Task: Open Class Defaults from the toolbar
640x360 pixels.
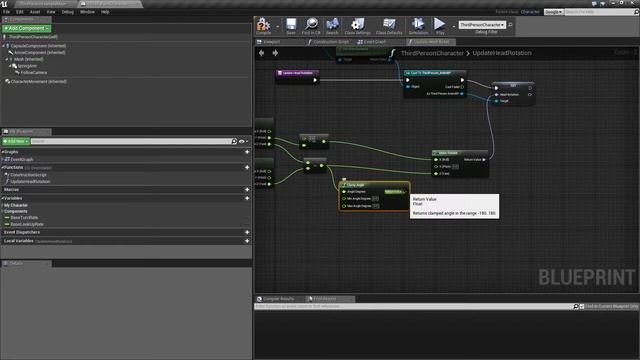Action: [x=389, y=26]
